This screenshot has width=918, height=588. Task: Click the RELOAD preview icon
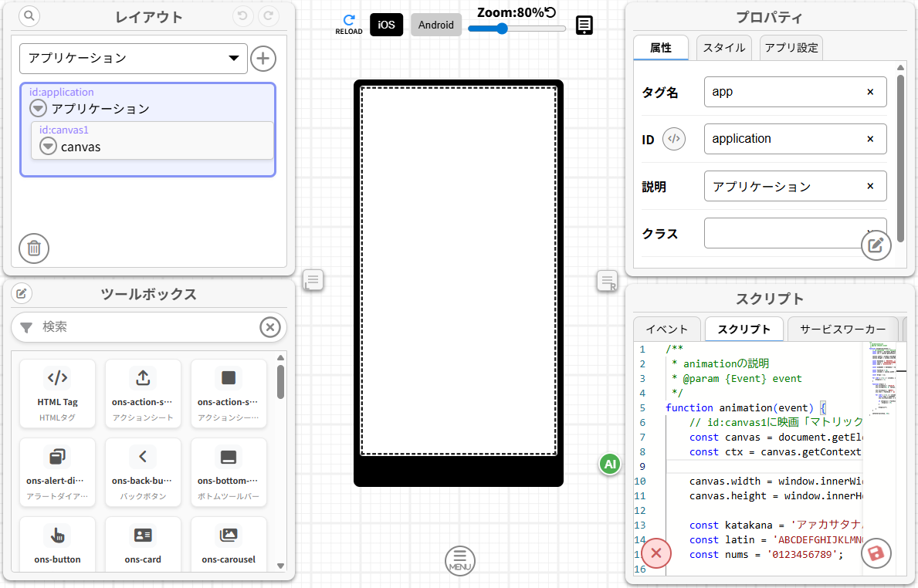coord(349,19)
